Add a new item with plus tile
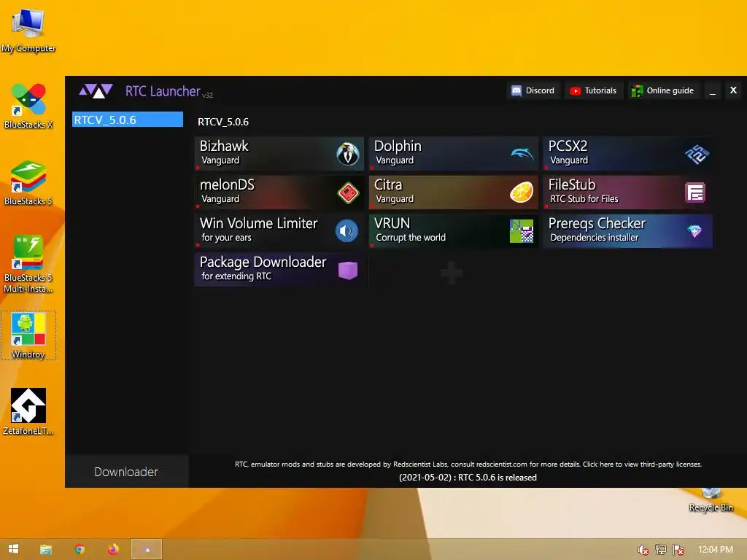The height and width of the screenshot is (560, 747). pyautogui.click(x=452, y=273)
